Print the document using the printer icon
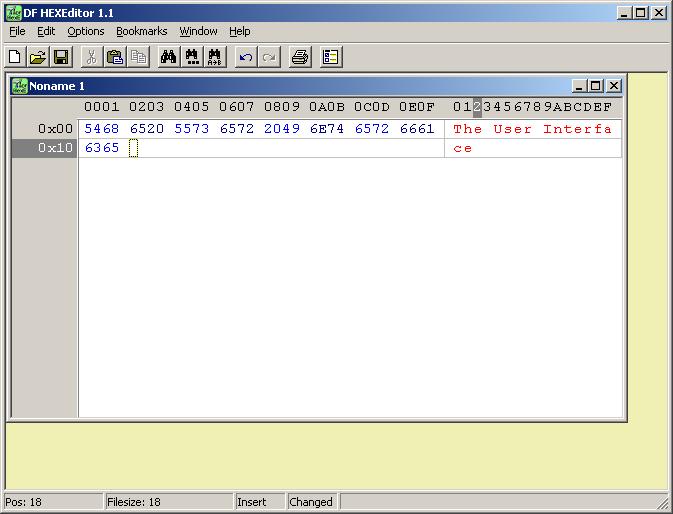Viewport: 673px width, 514px height. coord(299,57)
